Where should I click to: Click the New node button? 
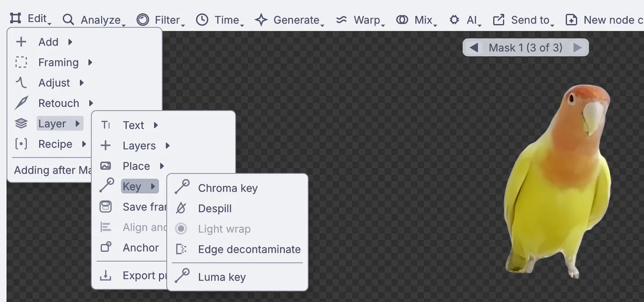604,20
